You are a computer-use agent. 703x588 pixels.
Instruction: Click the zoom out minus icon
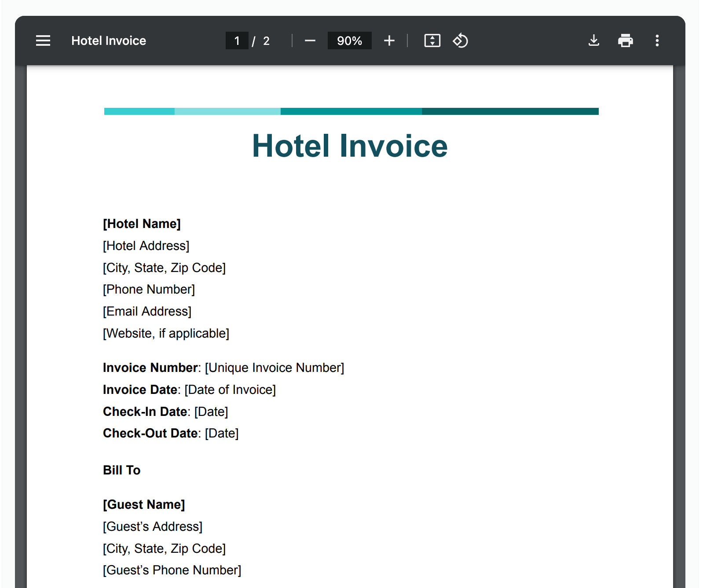tap(310, 41)
